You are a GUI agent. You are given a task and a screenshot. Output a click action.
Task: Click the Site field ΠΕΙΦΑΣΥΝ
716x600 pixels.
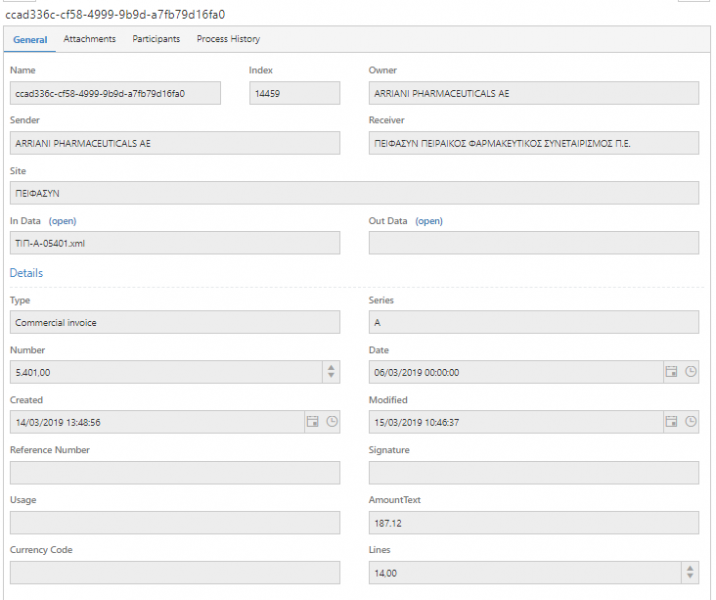(x=354, y=193)
